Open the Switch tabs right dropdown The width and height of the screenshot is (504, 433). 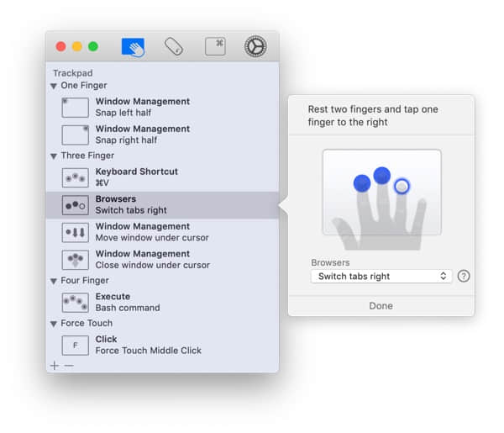click(381, 277)
